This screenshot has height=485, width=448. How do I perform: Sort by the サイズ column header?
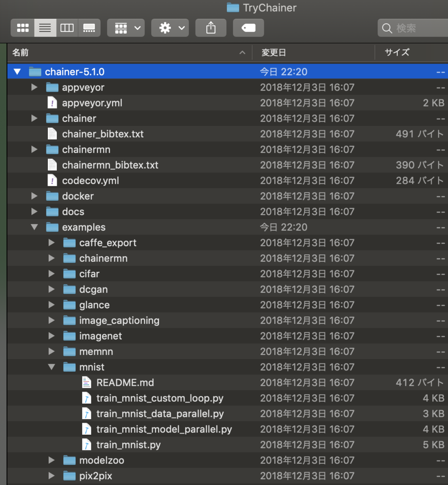coord(412,53)
